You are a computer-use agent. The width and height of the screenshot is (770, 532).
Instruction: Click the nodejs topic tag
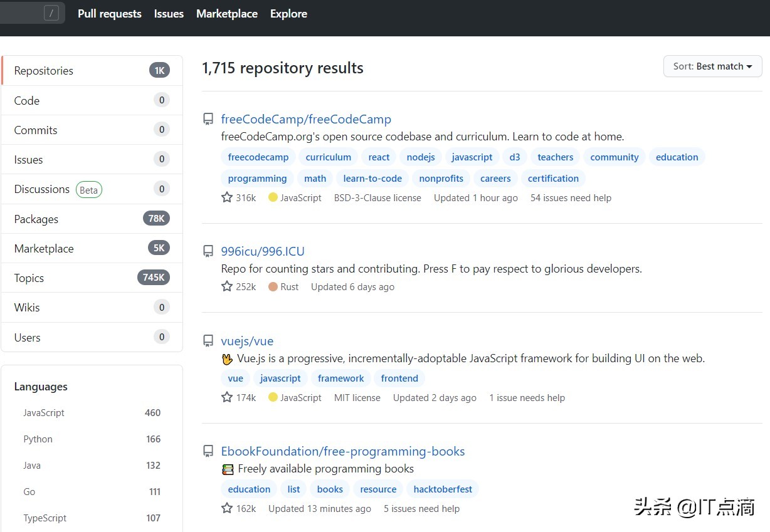coord(421,157)
